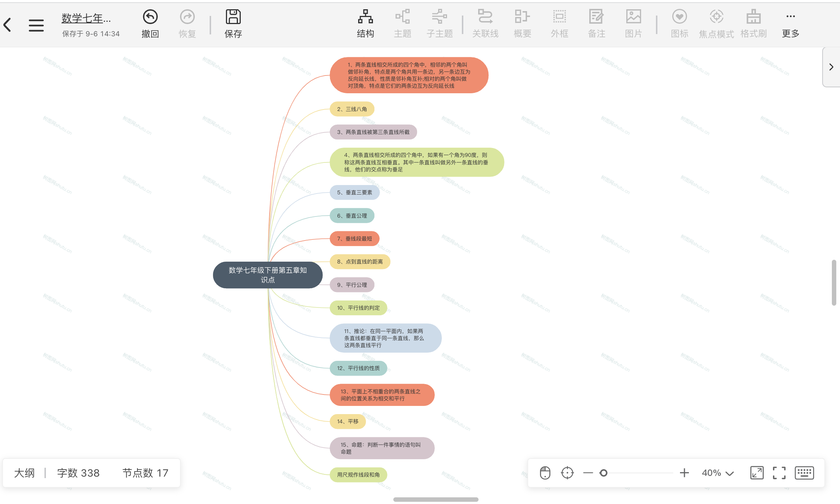Click the back arrow icon
Image resolution: width=840 pixels, height=504 pixels.
7,25
